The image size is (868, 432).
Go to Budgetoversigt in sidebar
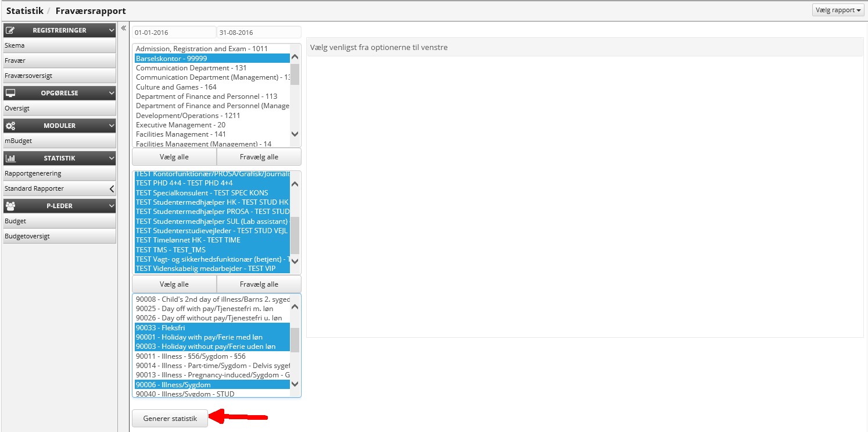[x=27, y=236]
